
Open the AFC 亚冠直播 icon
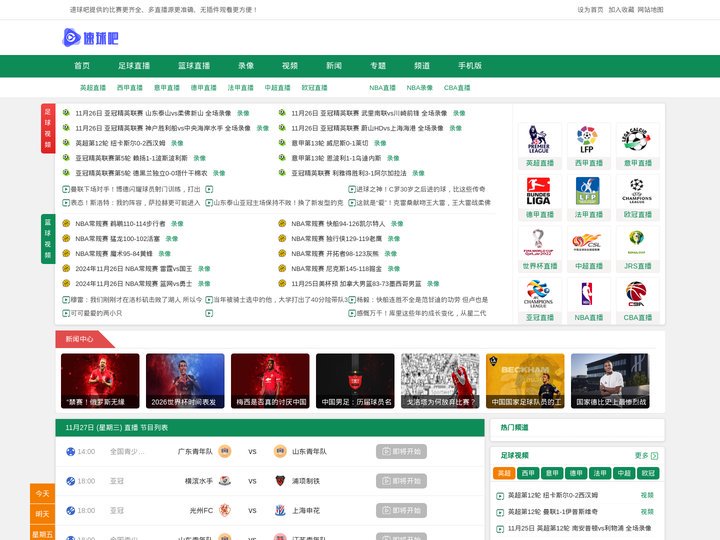540,294
